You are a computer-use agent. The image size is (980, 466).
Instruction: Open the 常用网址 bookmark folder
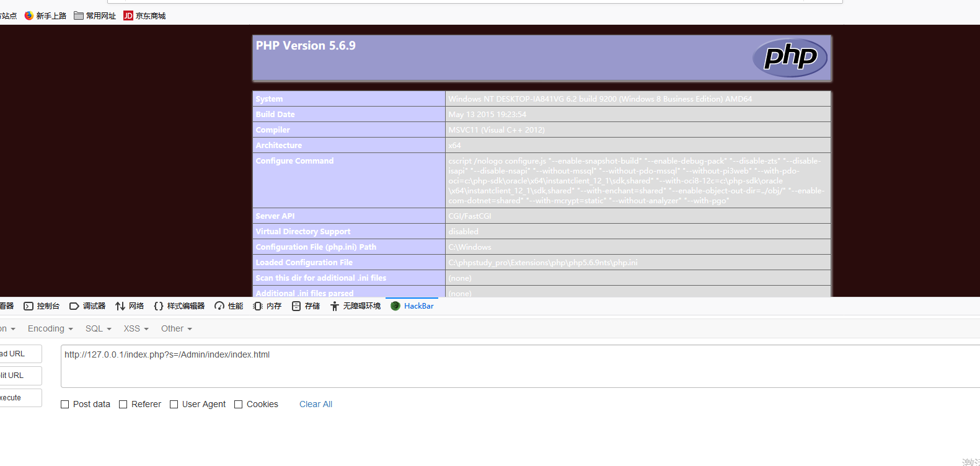tap(95, 15)
